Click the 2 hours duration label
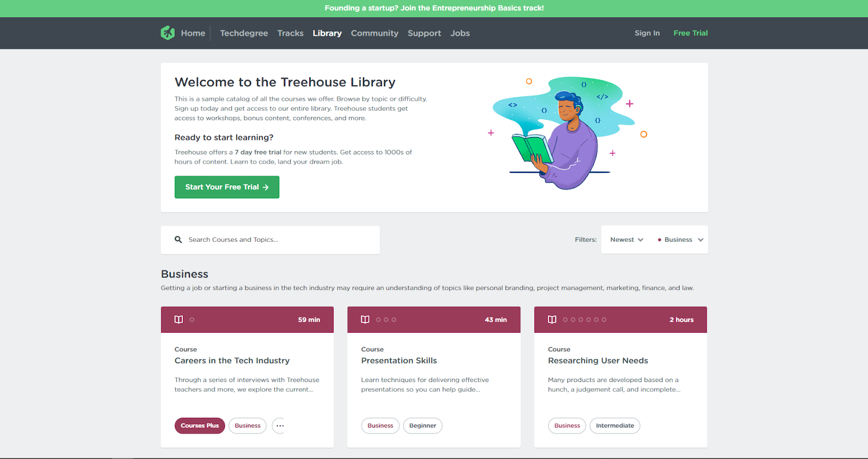Screen dimensions: 868x459 click(681, 320)
